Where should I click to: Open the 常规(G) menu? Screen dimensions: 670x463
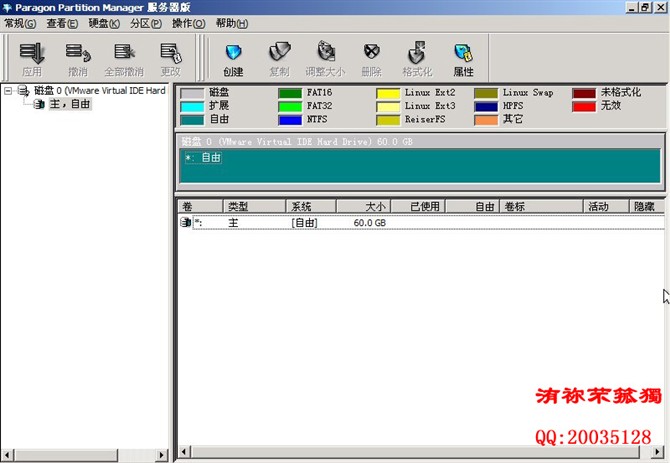(x=20, y=24)
